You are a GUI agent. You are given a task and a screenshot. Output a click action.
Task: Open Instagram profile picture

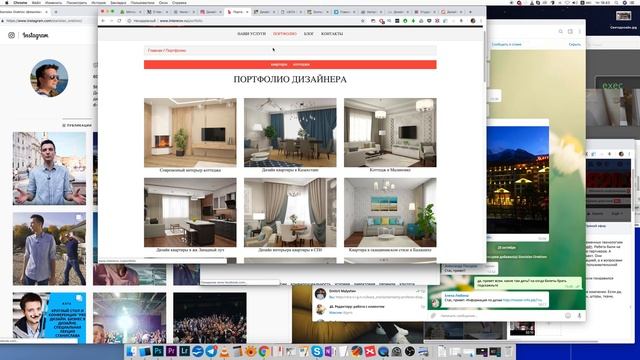(49, 78)
